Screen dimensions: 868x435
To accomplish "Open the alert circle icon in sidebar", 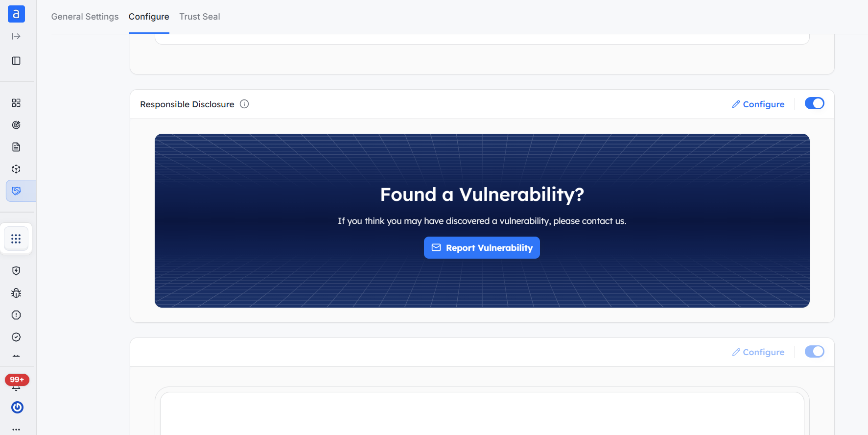I will (x=16, y=315).
